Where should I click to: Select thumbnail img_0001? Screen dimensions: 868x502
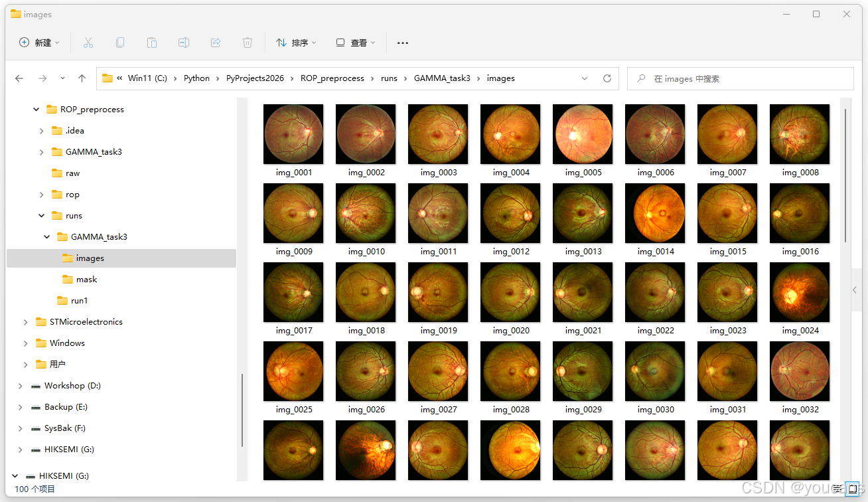[293, 133]
